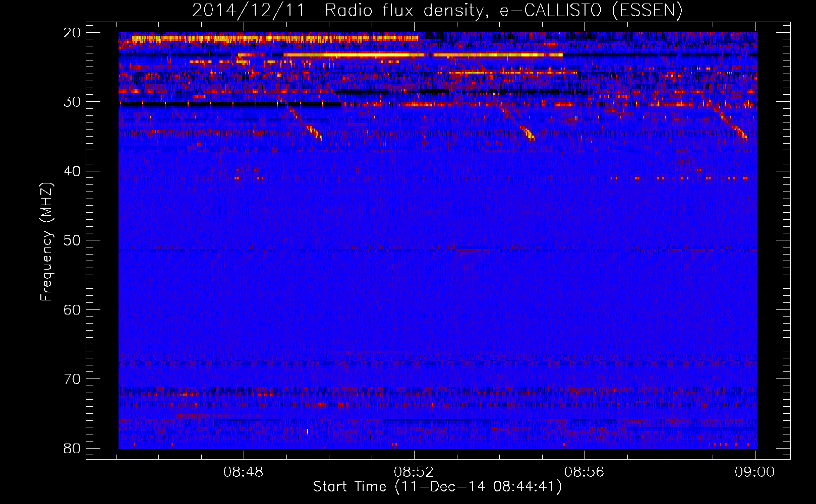Click the 80 frequency tick label
Image resolution: width=816 pixels, height=504 pixels.
[x=72, y=448]
